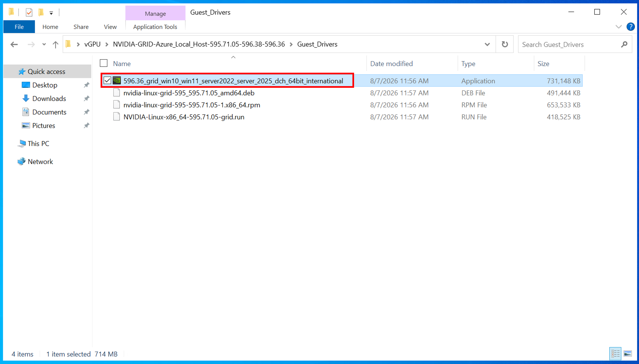Close the Guest_Drivers window
The image size is (639, 364).
623,12
